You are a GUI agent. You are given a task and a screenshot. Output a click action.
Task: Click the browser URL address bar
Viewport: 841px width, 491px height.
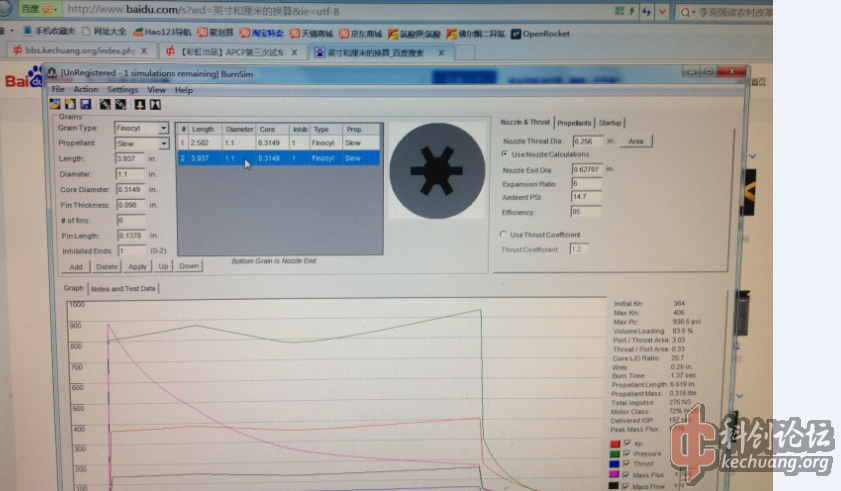click(x=338, y=10)
